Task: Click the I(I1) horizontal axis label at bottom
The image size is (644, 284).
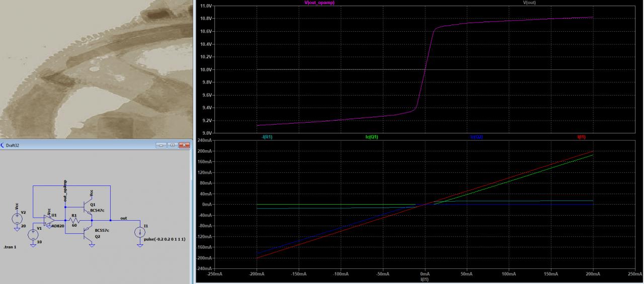Action: click(426, 279)
